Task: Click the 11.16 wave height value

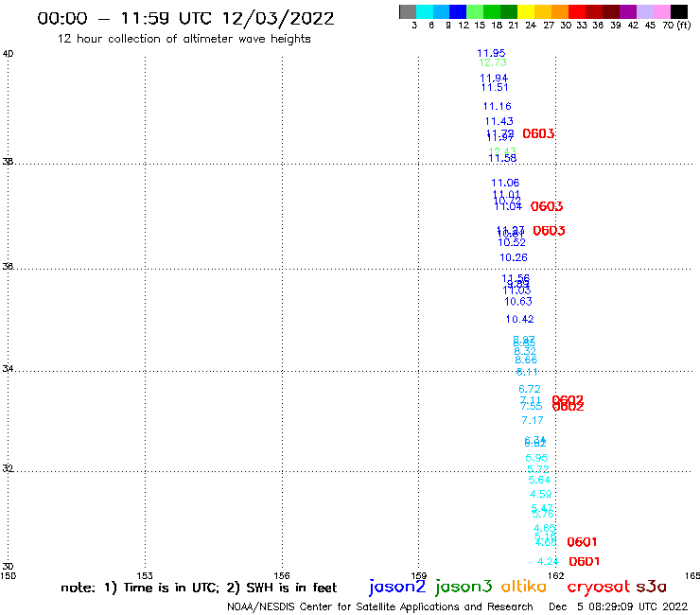Action: click(497, 106)
